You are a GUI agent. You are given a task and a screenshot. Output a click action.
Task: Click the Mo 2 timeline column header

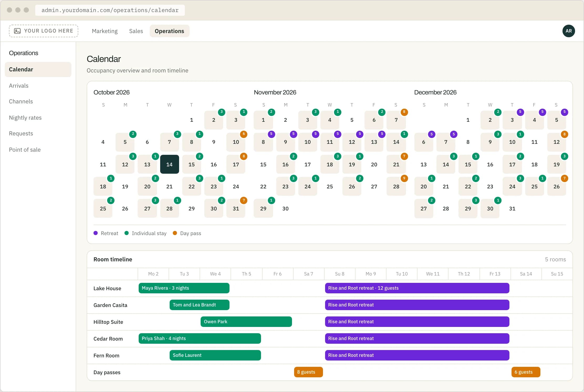pyautogui.click(x=153, y=274)
